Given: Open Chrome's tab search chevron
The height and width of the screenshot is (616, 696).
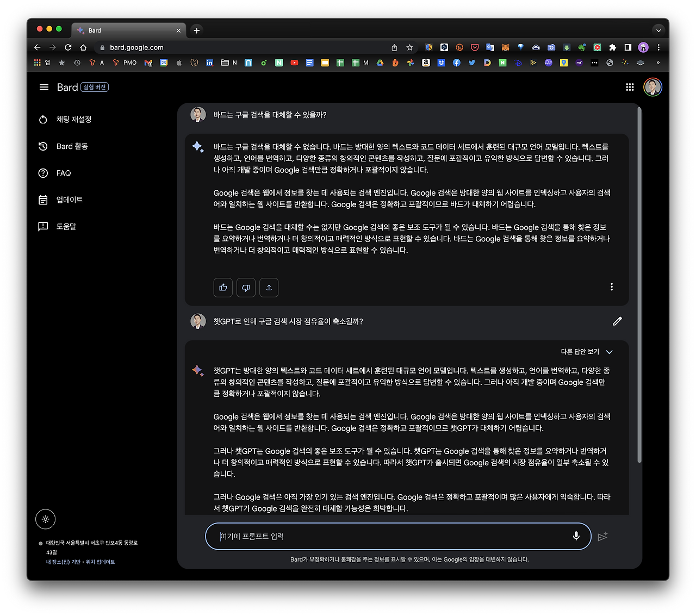Looking at the screenshot, I should click(658, 30).
